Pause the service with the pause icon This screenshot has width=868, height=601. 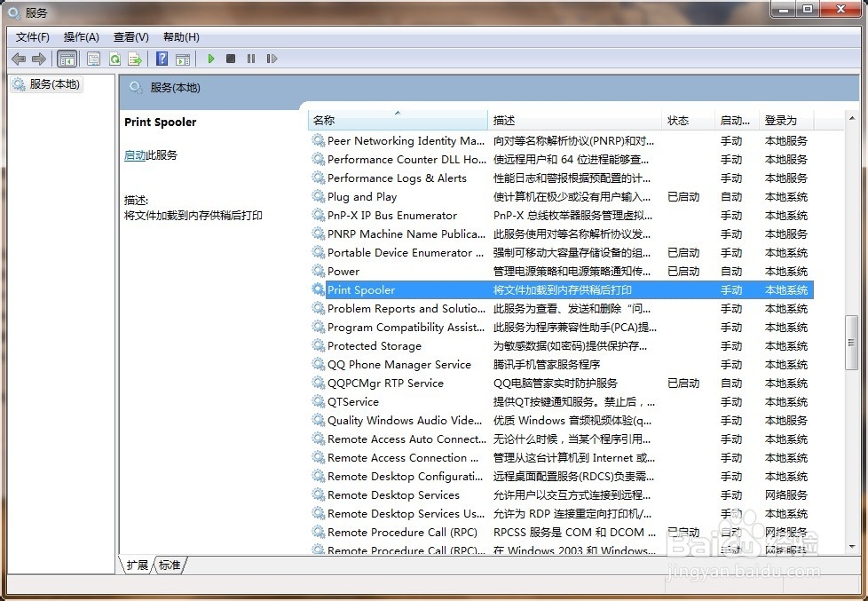pyautogui.click(x=251, y=59)
